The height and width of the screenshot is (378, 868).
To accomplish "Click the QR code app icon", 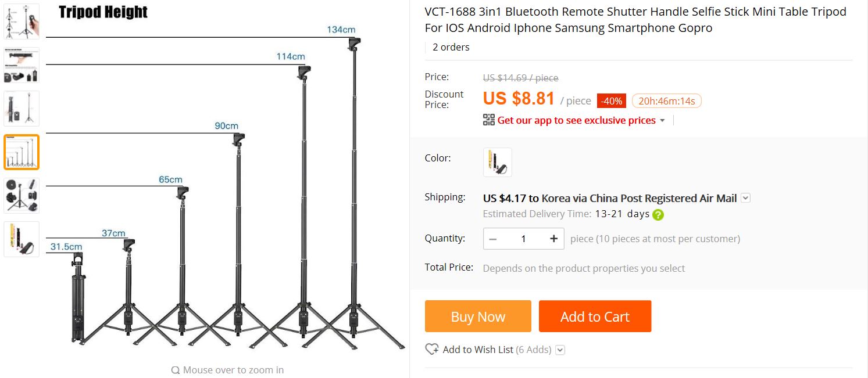I will [489, 120].
